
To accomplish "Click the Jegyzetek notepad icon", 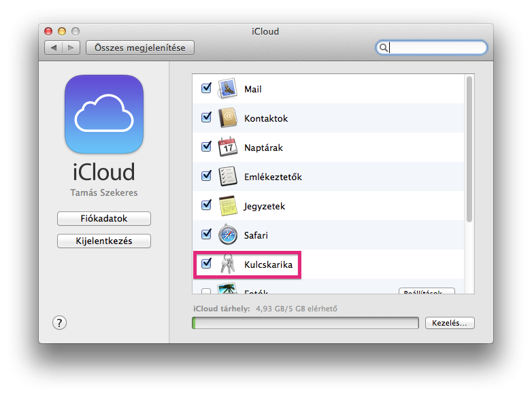I will pyautogui.click(x=227, y=205).
